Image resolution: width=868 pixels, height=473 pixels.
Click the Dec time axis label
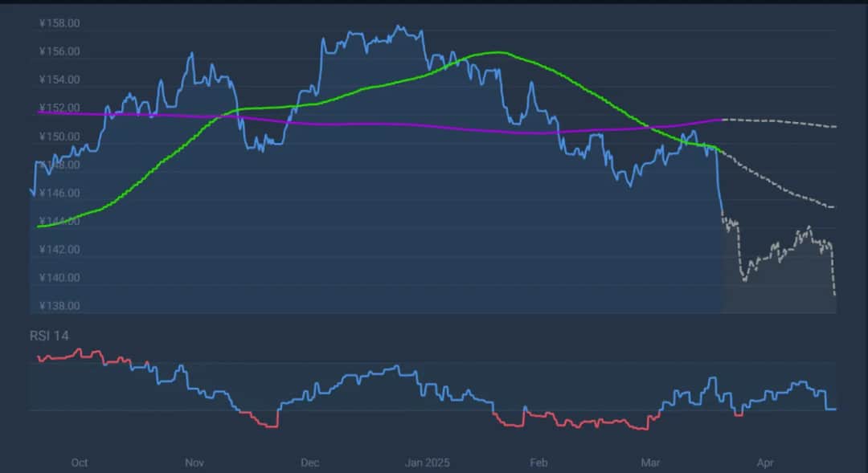pyautogui.click(x=309, y=463)
